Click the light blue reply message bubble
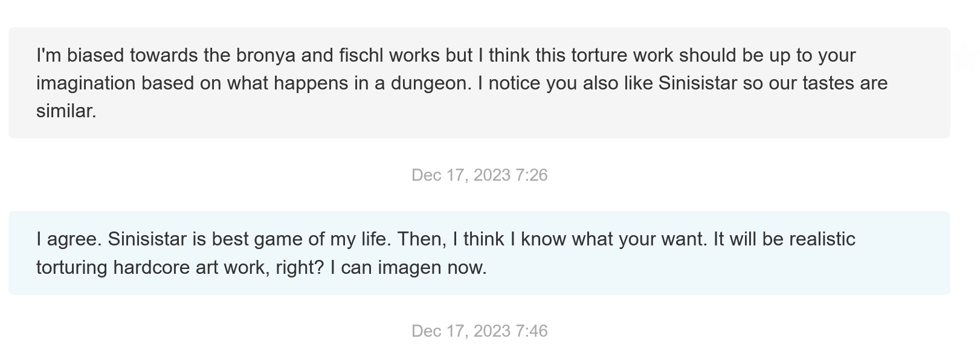This screenshot has width=980, height=350. point(479,253)
